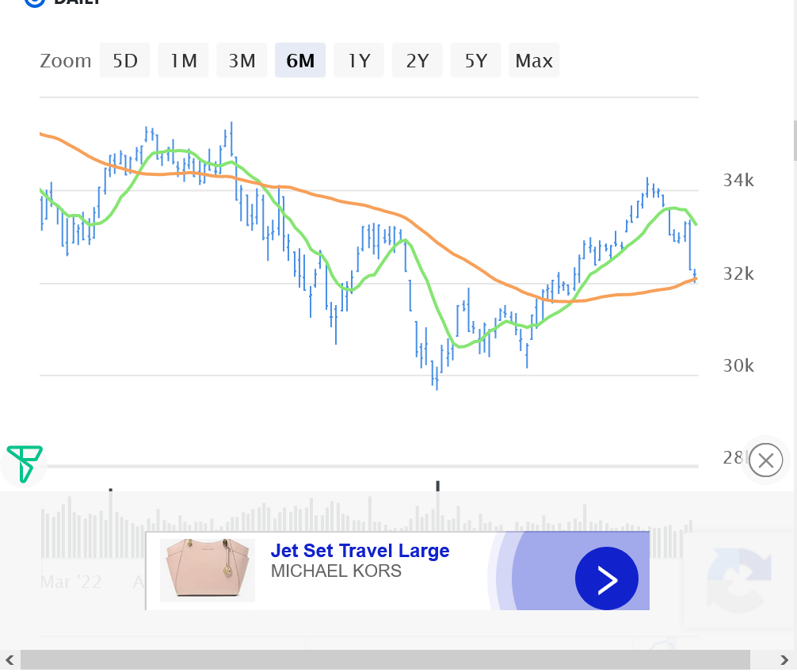Select the 2Y zoom range
Screen dimensions: 797x672
[418, 60]
